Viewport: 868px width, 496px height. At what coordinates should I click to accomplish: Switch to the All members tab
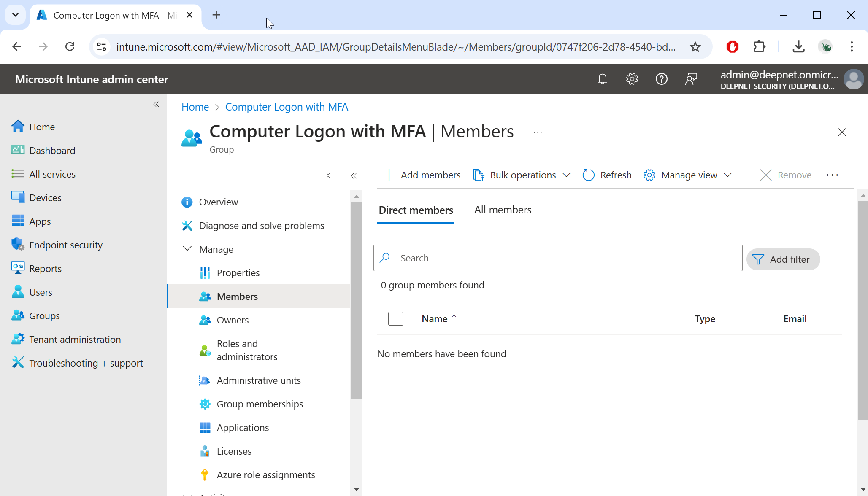click(x=503, y=210)
